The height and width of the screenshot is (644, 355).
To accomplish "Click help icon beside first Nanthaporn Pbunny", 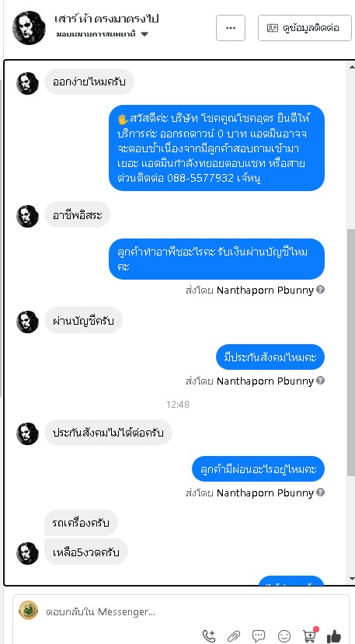I will [x=321, y=290].
